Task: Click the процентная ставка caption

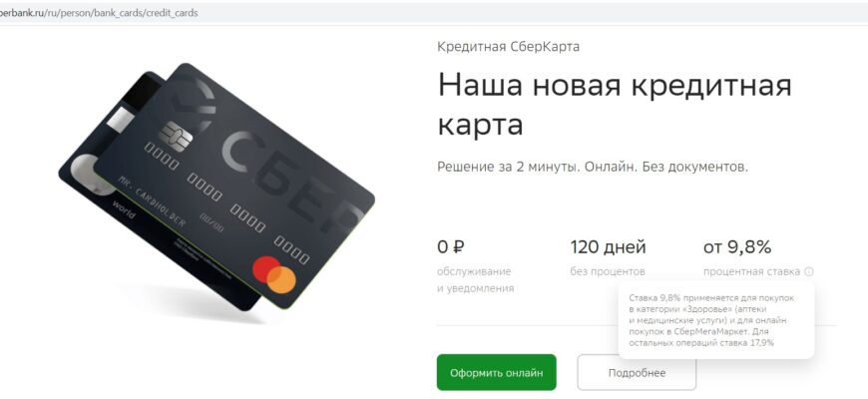Action: [751, 272]
